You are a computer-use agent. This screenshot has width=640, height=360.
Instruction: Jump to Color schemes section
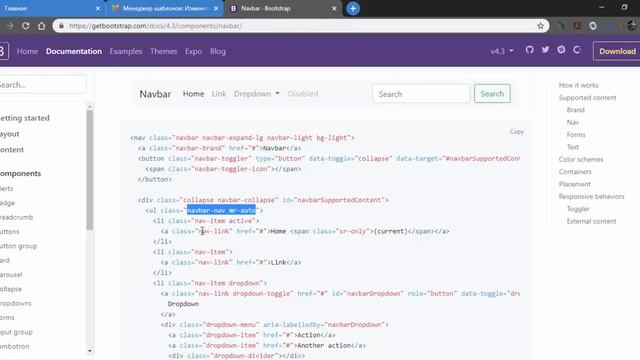(x=581, y=160)
